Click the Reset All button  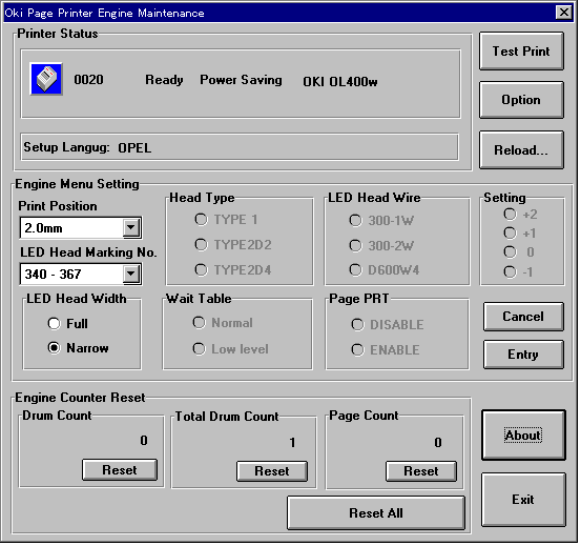click(x=376, y=513)
